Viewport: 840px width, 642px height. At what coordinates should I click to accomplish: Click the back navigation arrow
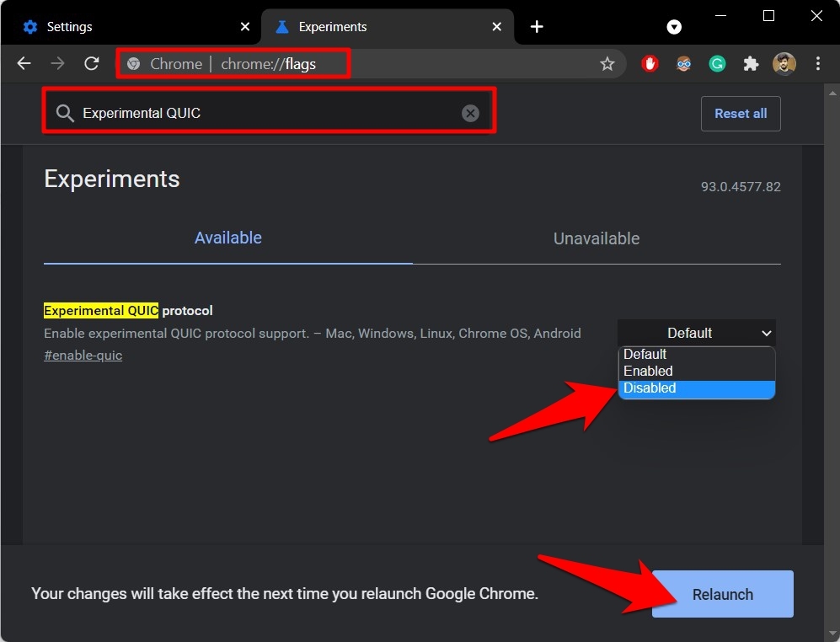point(24,63)
